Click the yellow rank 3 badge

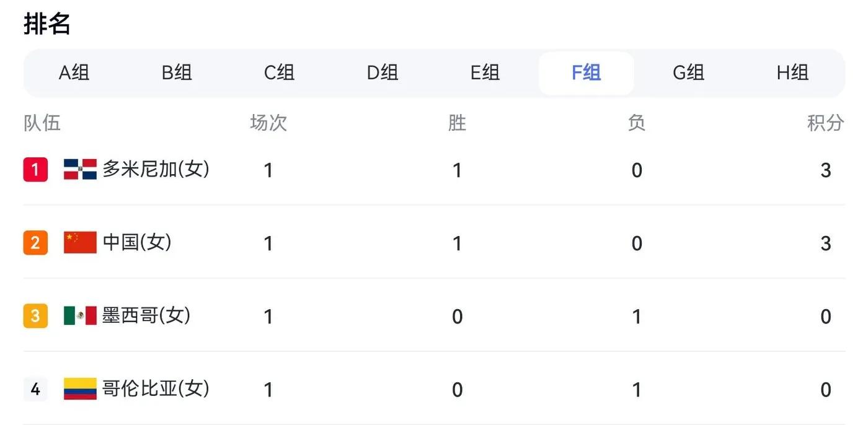pyautogui.click(x=35, y=316)
